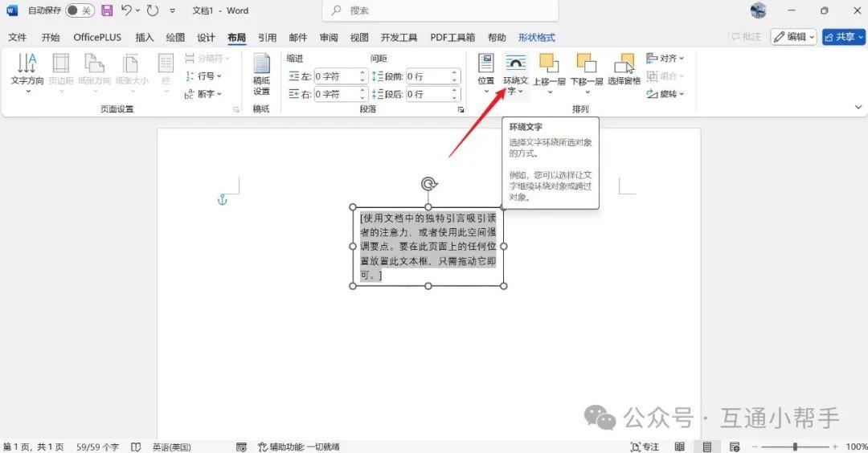Switch to the 帮助 Help tab
Image resolution: width=868 pixels, height=453 pixels.
click(x=497, y=37)
